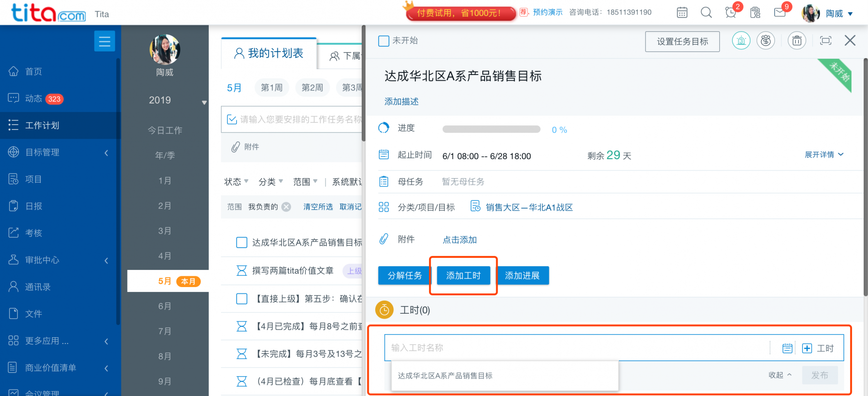Open the reminder bell with badge 2
The width and height of the screenshot is (868, 396).
pyautogui.click(x=731, y=12)
